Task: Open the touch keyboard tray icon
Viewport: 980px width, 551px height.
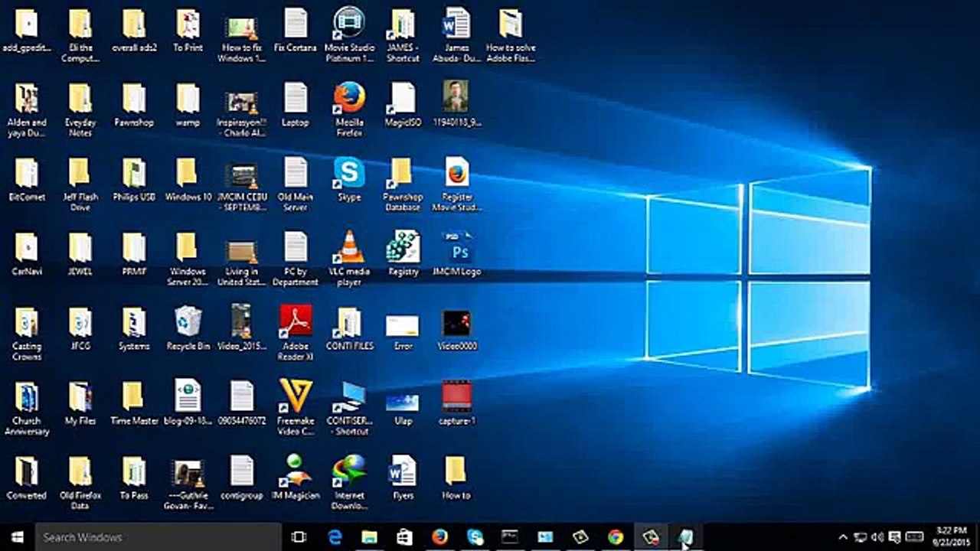Action: coord(915,537)
